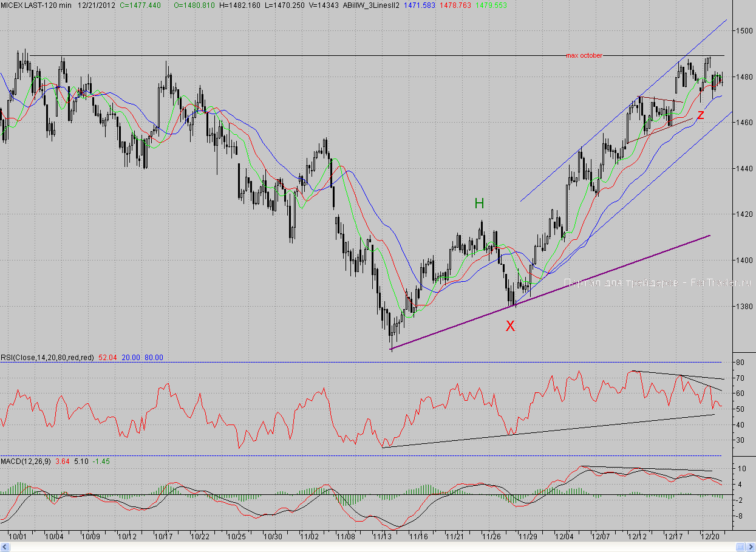The width and height of the screenshot is (756, 552).
Task: Select the 12/21/2012 date in the header
Action: pos(97,5)
